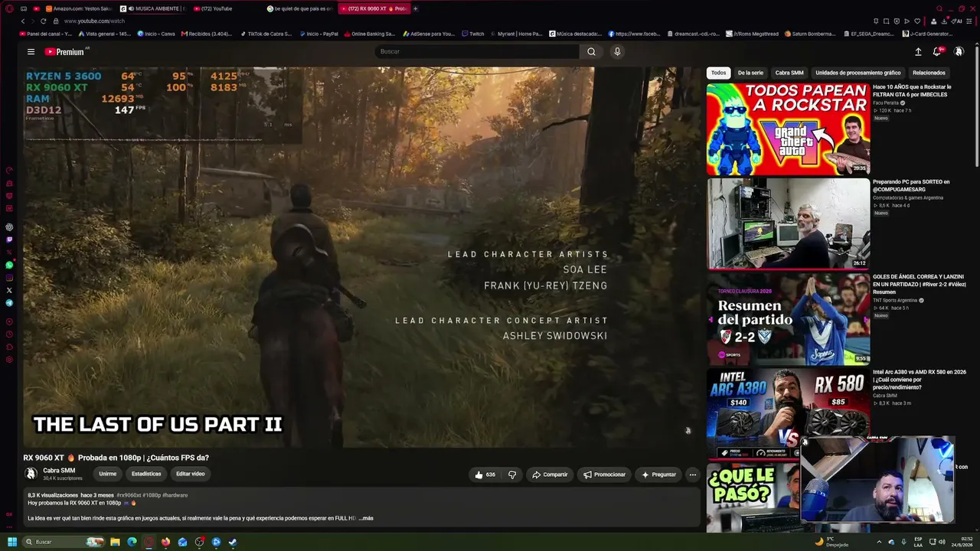Open the YouTube create/upload icon

918,52
